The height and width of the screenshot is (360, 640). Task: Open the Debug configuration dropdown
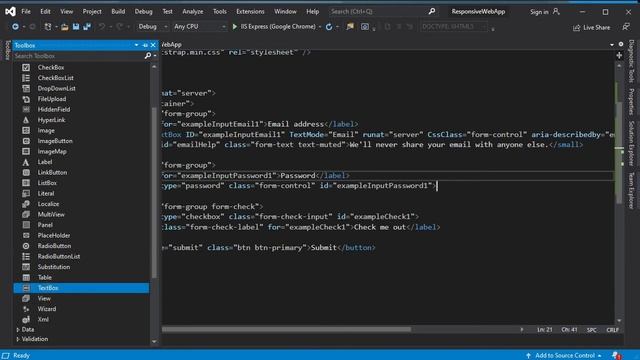point(152,27)
